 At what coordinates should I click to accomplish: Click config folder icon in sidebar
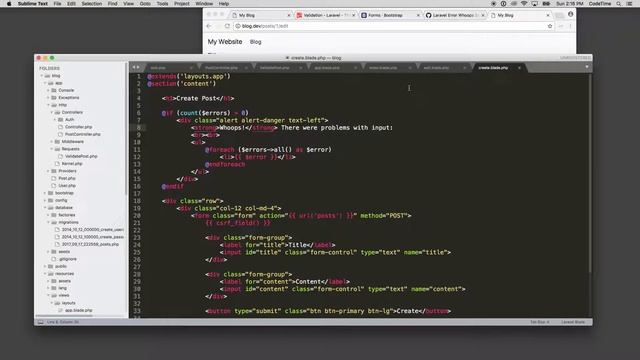click(51, 200)
